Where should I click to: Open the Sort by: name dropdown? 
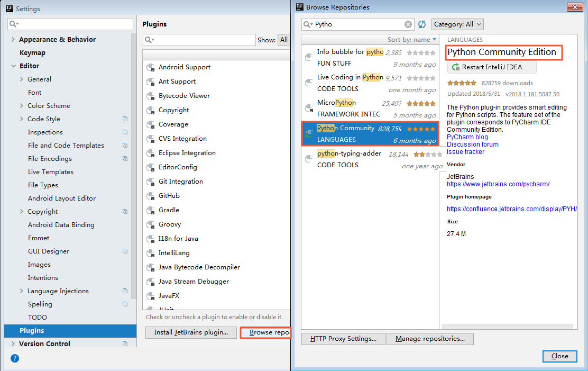click(412, 40)
